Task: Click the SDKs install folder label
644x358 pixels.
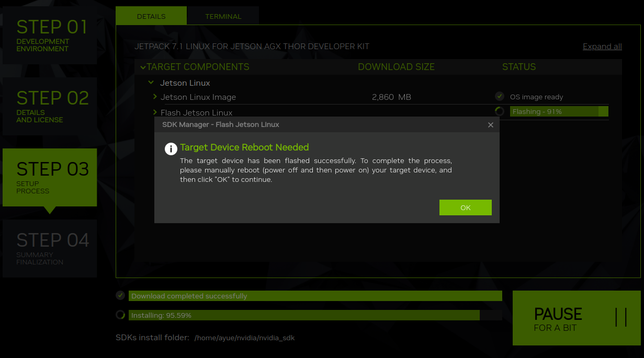Action: [x=152, y=338]
